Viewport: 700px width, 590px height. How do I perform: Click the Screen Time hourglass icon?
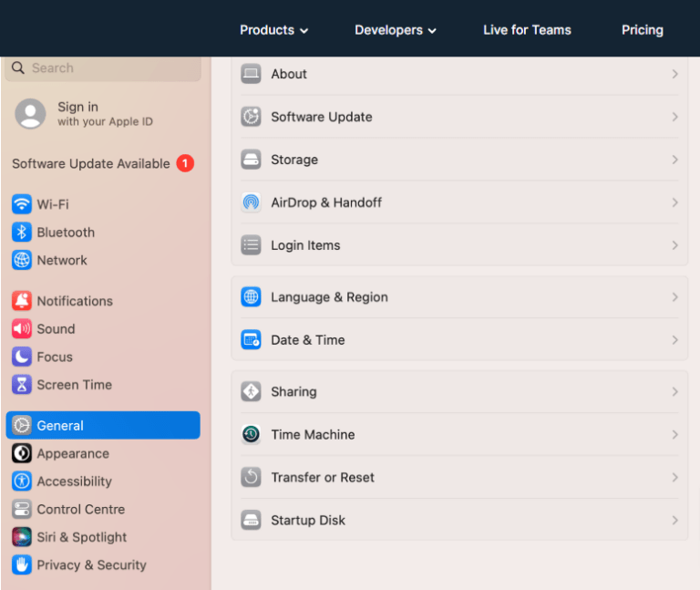(22, 385)
